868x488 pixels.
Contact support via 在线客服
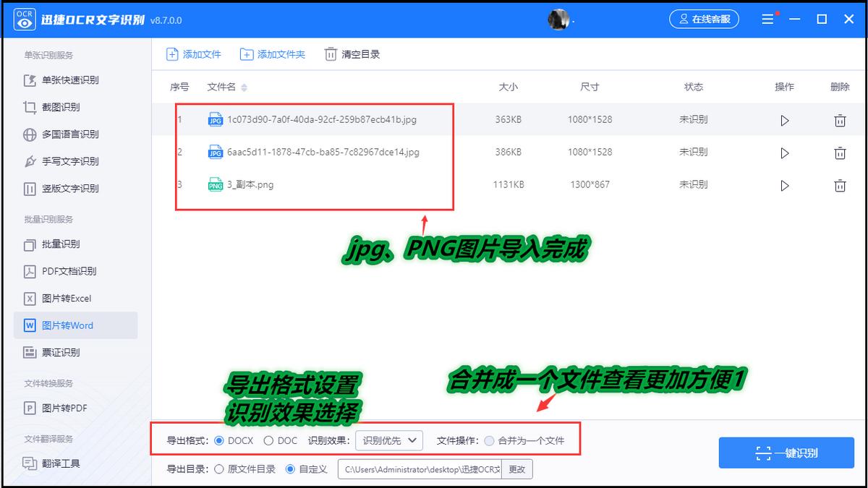704,19
